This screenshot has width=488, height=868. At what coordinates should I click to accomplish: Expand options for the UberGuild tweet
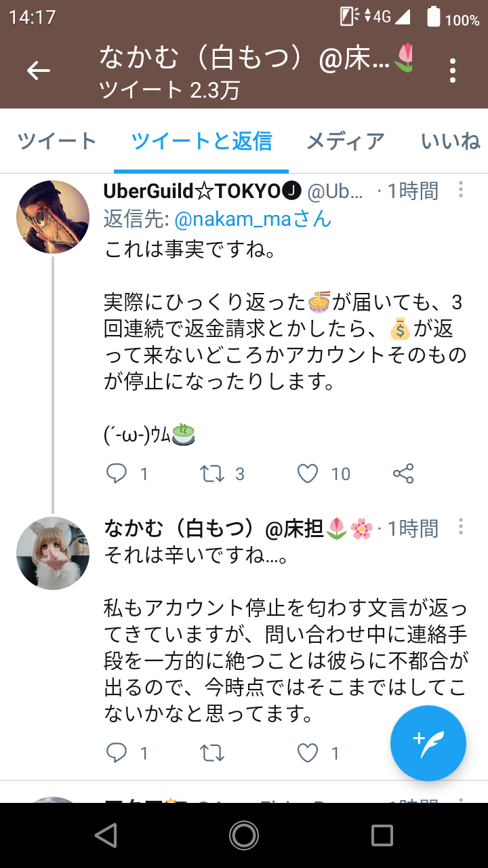461,189
